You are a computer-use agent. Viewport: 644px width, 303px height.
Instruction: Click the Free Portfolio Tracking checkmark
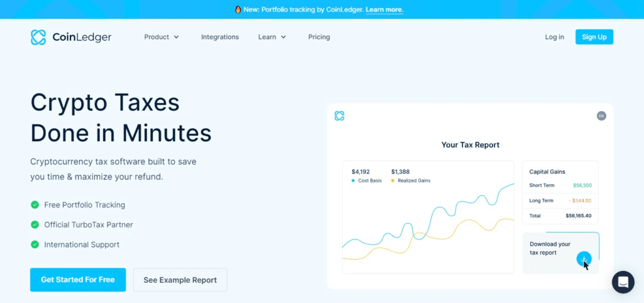click(35, 205)
